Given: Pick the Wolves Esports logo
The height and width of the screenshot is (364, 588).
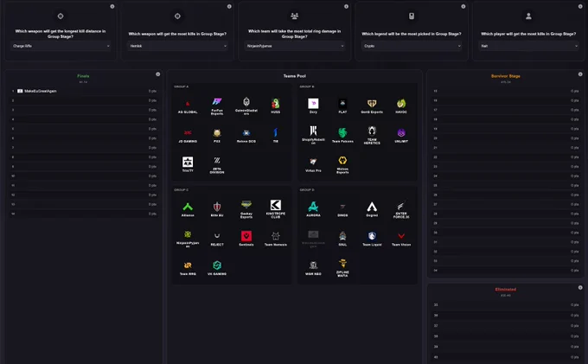Looking at the screenshot, I should pyautogui.click(x=342, y=161).
